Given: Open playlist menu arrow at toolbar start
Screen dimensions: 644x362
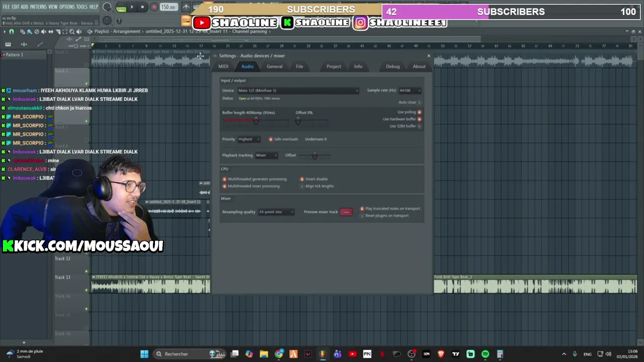Looking at the screenshot, I should 5,32.
